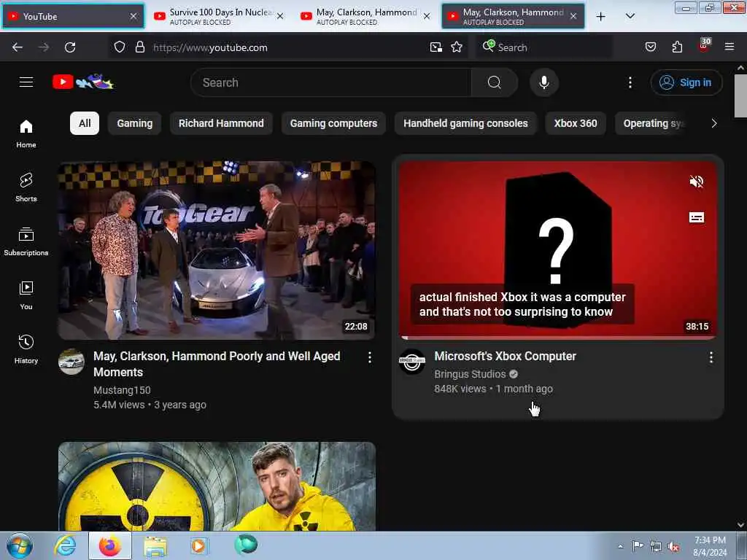This screenshot has height=560, width=747.
Task: Bookmark this page with the star icon
Action: pos(457,47)
